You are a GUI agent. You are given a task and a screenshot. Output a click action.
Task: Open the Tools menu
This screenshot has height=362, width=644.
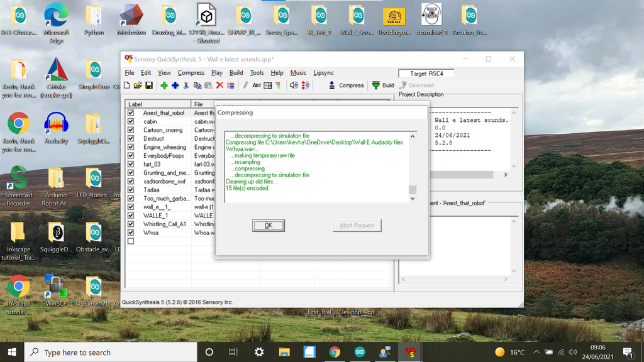pyautogui.click(x=257, y=73)
